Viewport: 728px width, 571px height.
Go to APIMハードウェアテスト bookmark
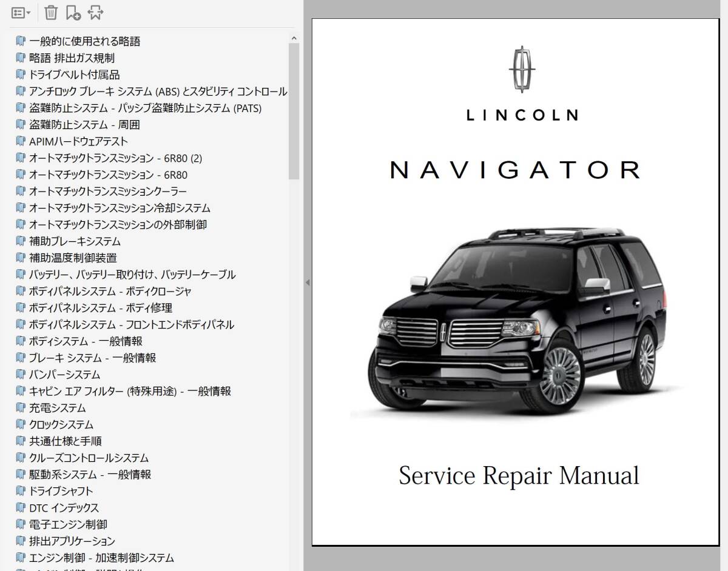tap(79, 141)
